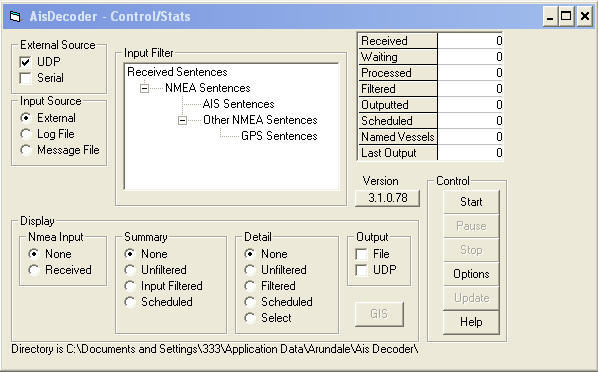Image resolution: width=598 pixels, height=372 pixels.
Task: Click the Directory path status text
Action: pyautogui.click(x=215, y=349)
